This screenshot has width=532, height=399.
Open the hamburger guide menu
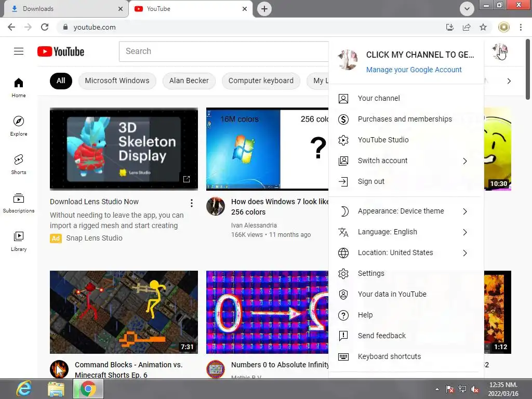click(19, 51)
